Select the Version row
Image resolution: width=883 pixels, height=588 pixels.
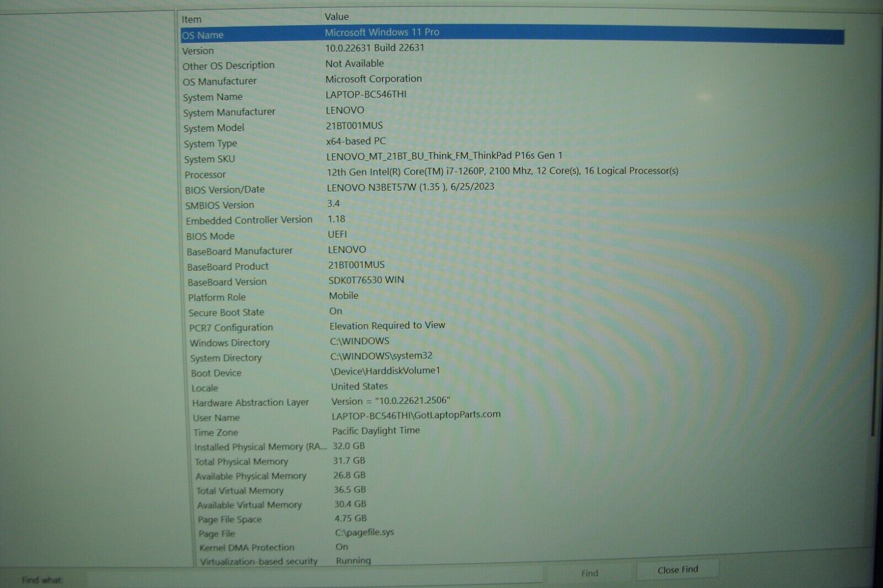pos(512,50)
